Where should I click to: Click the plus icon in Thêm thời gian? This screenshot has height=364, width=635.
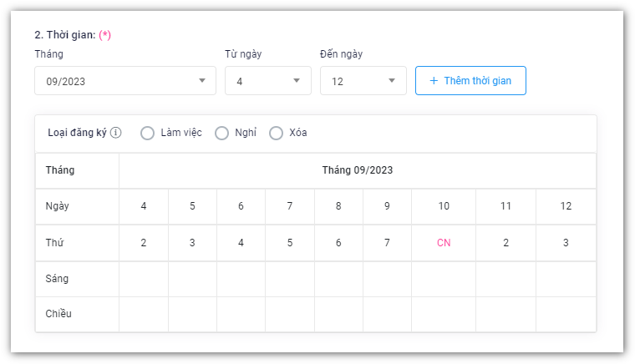(x=434, y=81)
